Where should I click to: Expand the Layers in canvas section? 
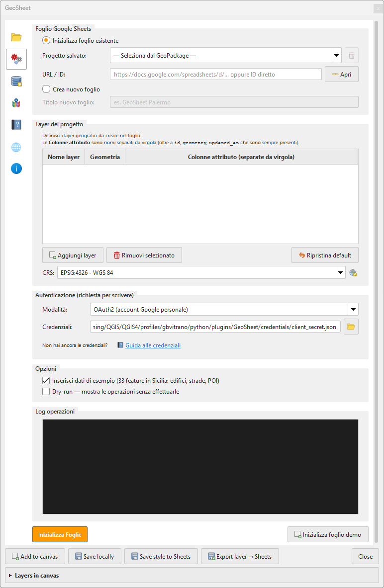coord(10,575)
